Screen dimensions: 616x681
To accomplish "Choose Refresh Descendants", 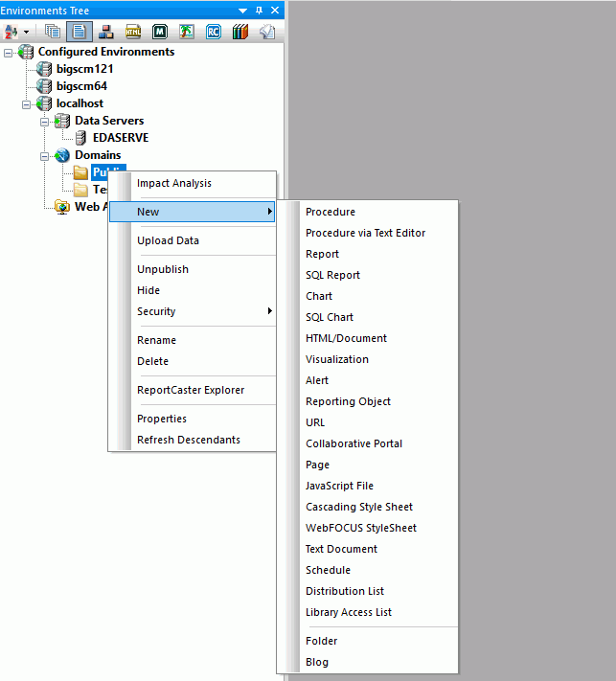I will coord(189,440).
